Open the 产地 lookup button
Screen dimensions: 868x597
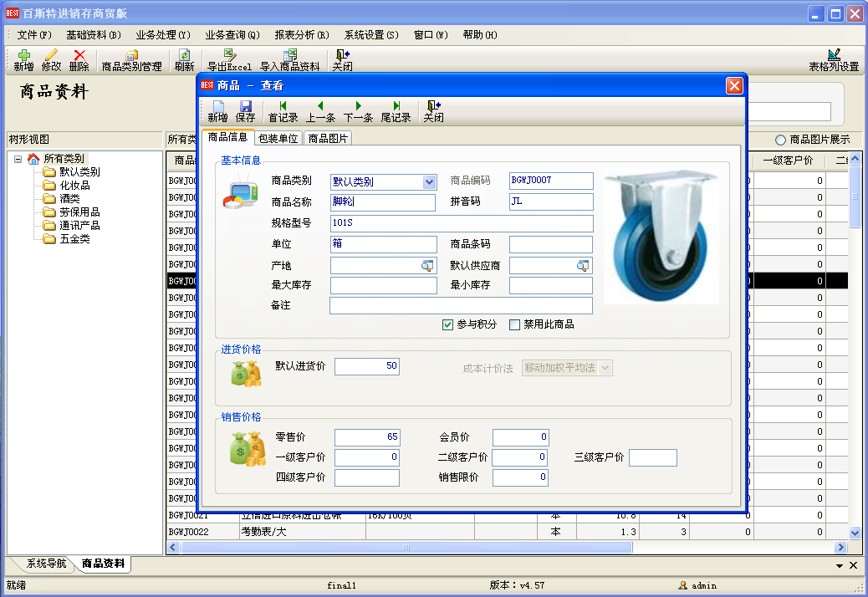[428, 266]
